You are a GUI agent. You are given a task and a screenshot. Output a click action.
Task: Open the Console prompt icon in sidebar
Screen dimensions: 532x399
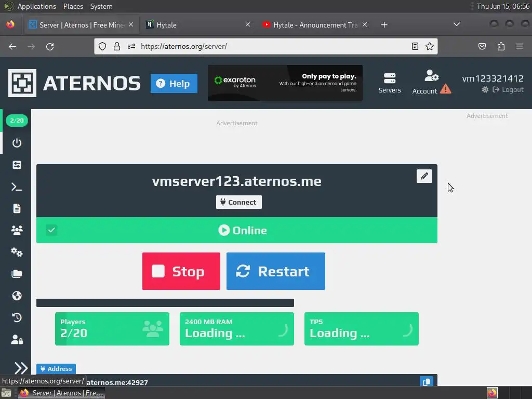pos(17,187)
